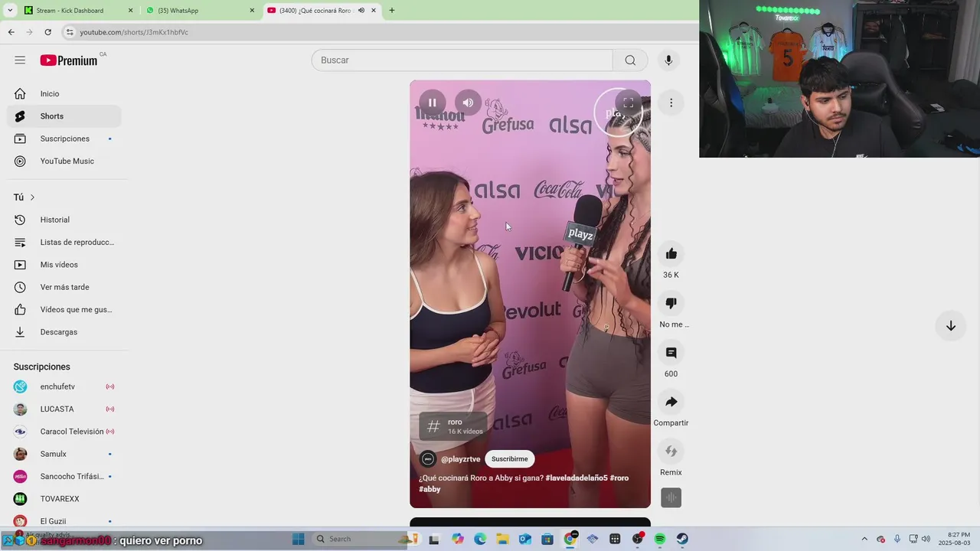
Task: Click the #abby hashtag
Action: pyautogui.click(x=430, y=489)
